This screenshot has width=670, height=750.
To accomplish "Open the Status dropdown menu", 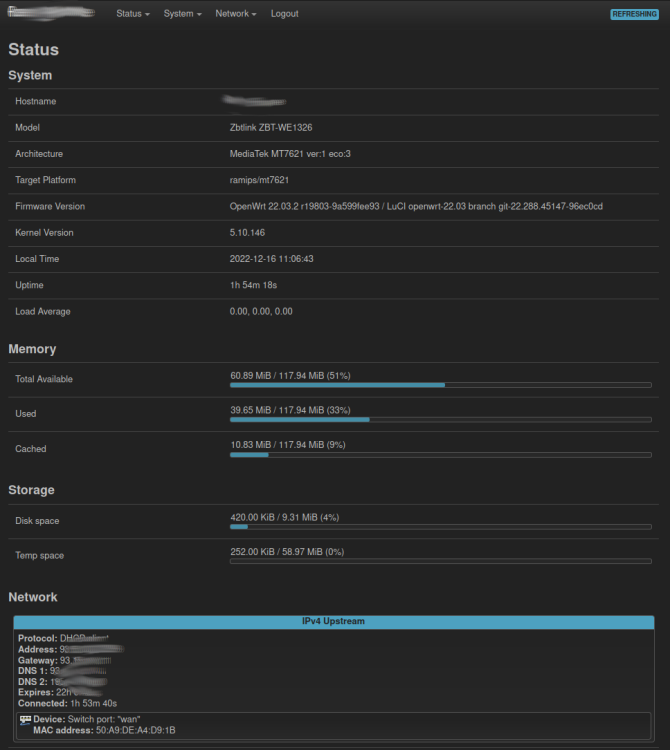I will coord(133,14).
